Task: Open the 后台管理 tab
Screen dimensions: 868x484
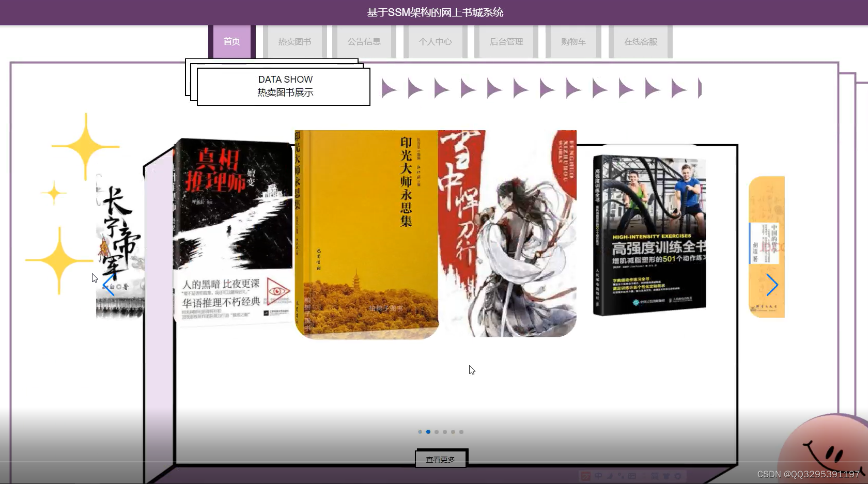Action: [506, 41]
